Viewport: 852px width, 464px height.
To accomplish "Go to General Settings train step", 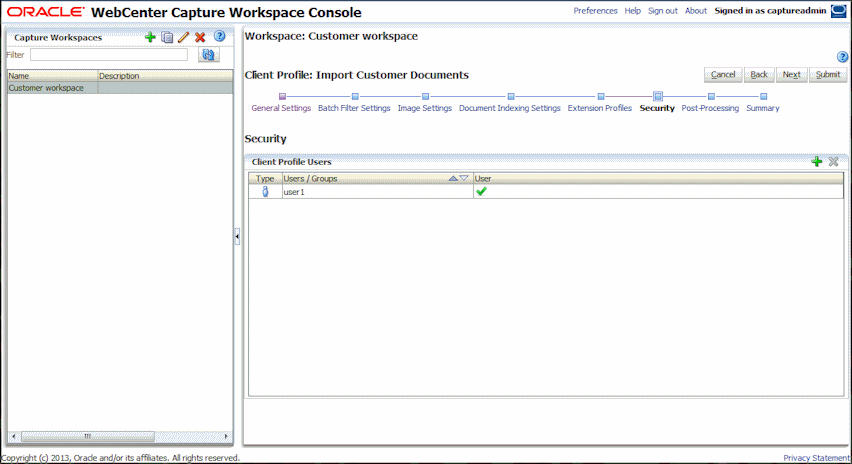I will click(281, 108).
